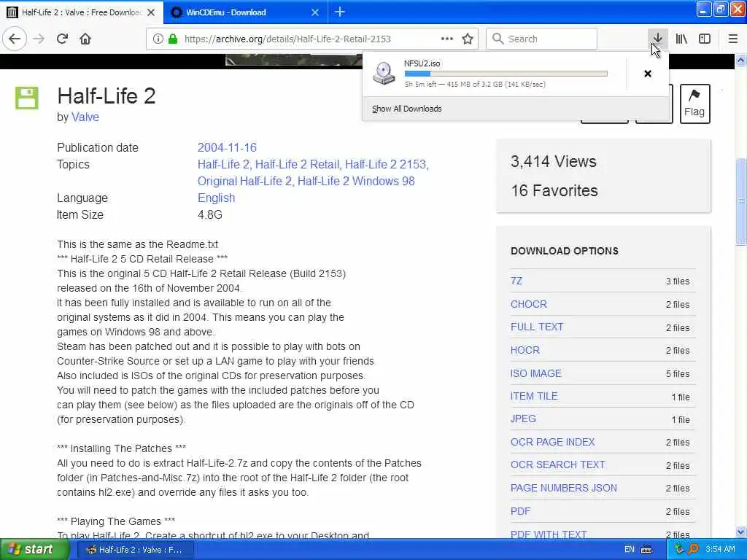The width and height of the screenshot is (747, 560).
Task: Go back using the browser back arrow
Action: 15,39
